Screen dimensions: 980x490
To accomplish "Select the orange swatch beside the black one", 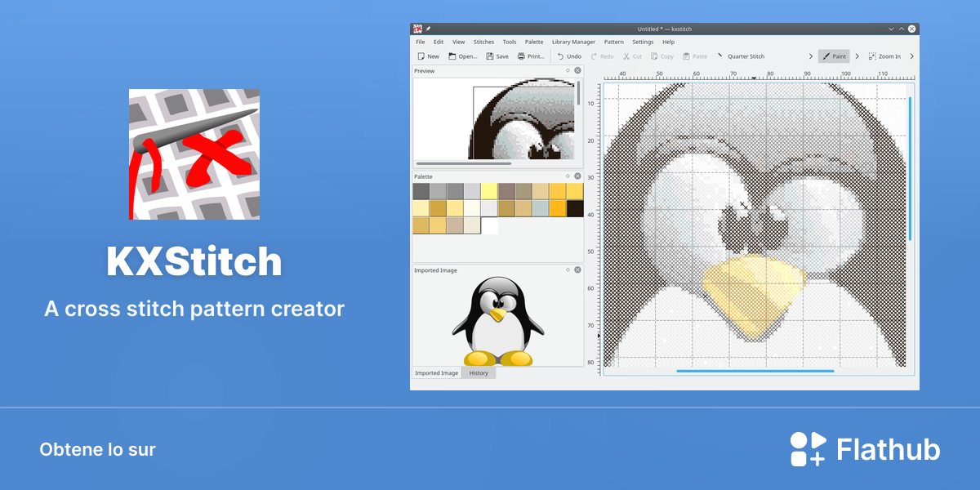I will (x=558, y=208).
